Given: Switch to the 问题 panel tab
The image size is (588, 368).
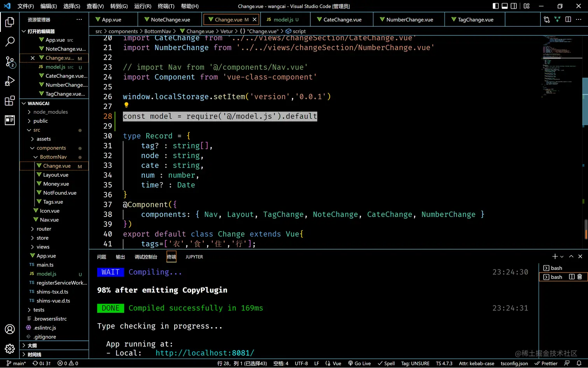Looking at the screenshot, I should point(101,257).
